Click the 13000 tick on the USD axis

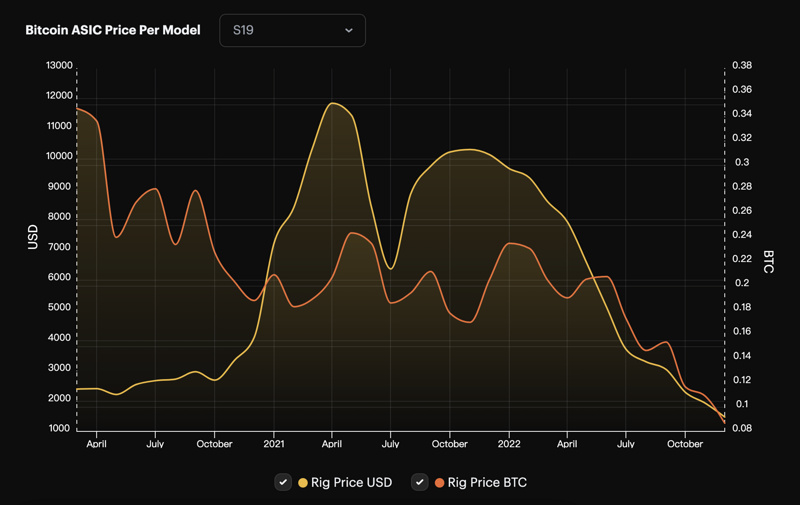pos(59,66)
